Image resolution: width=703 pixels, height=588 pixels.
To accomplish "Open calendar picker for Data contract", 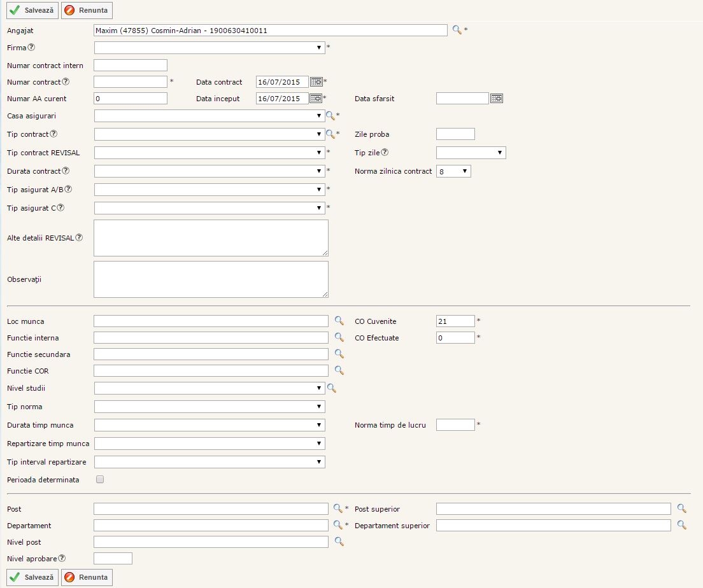I will click(x=316, y=81).
